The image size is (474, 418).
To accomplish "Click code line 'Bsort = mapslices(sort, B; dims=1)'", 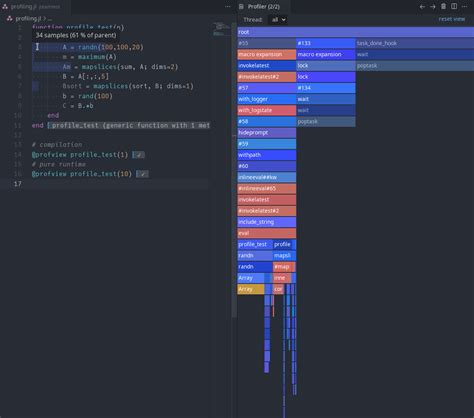I will 128,86.
